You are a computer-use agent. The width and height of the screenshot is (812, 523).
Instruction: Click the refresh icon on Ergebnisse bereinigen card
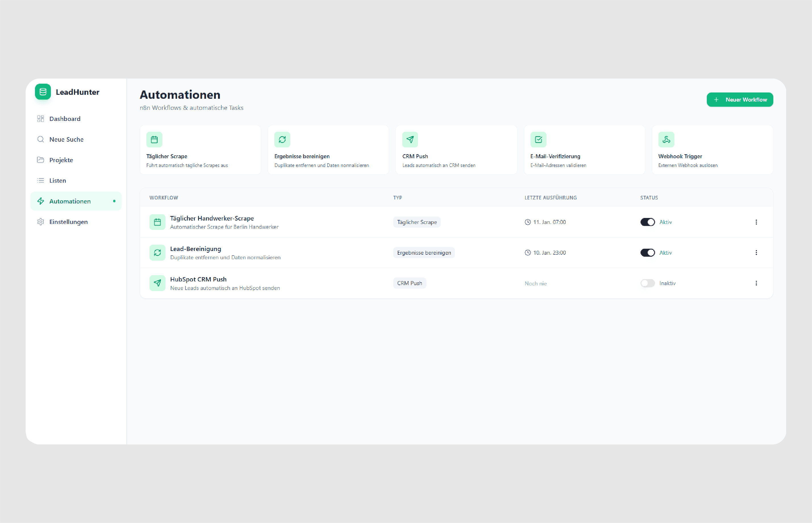[282, 140]
